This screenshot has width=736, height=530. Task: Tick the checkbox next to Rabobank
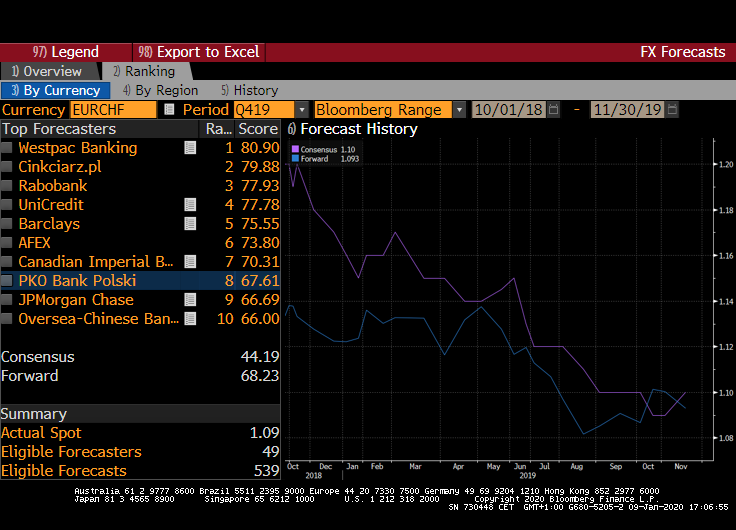click(7, 186)
